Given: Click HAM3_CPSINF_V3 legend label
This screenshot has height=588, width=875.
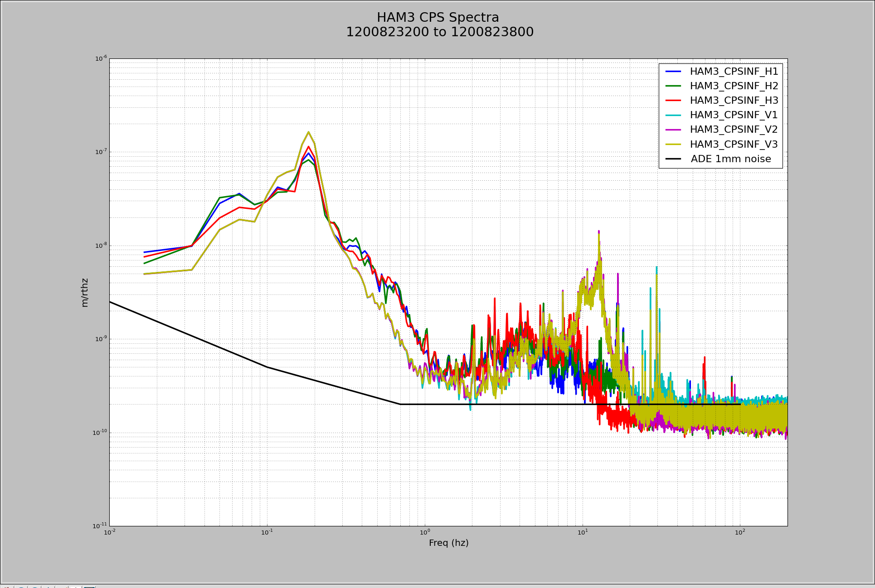Looking at the screenshot, I should click(x=734, y=145).
